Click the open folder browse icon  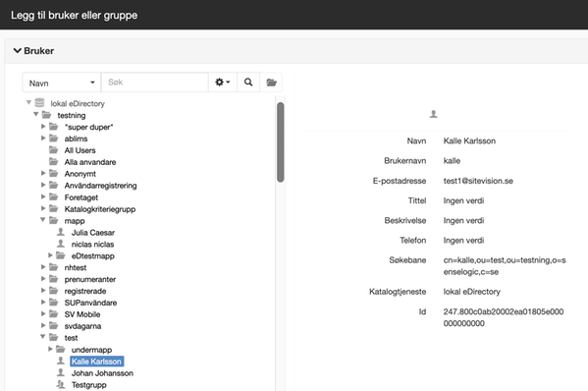point(271,83)
